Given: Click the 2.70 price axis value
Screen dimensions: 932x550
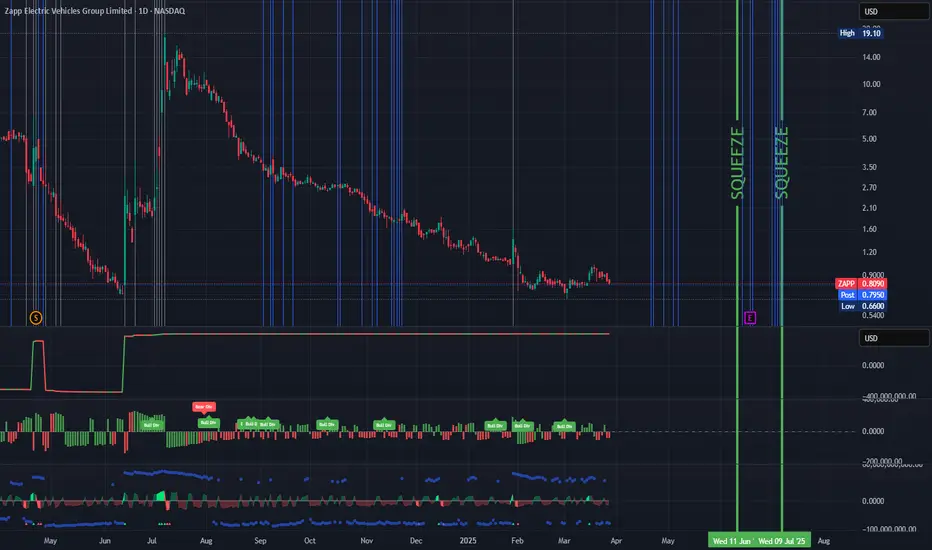Looking at the screenshot, I should 870,187.
